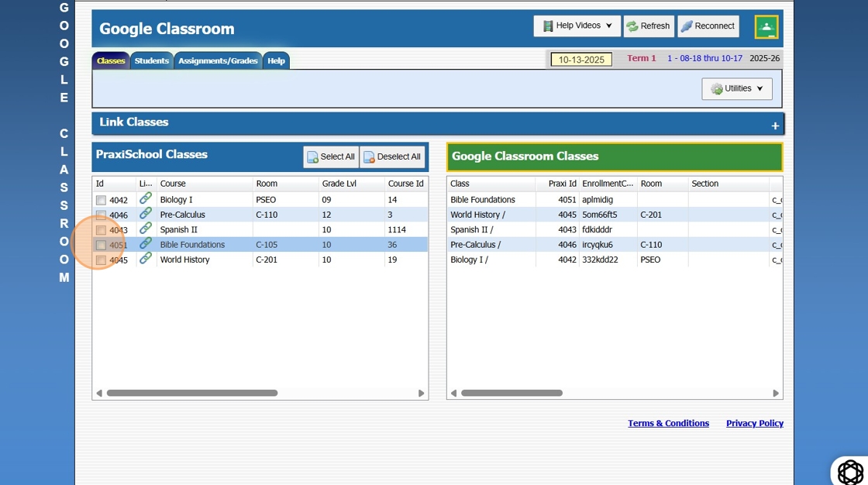The image size is (868, 485).
Task: Click right scroll arrow in PraxiSchool Classes
Action: tap(422, 393)
